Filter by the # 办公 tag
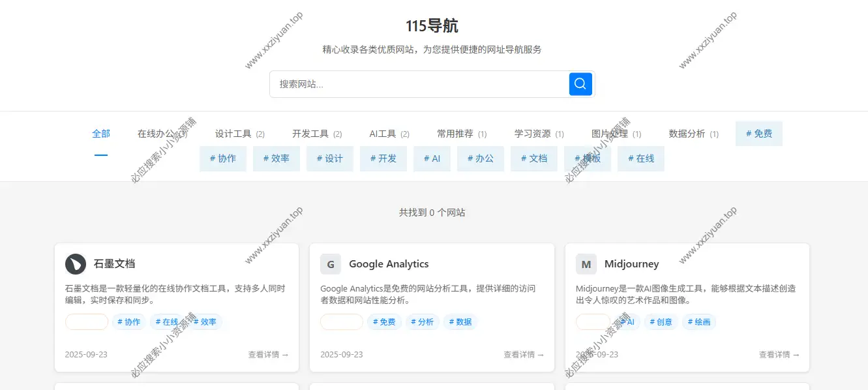 [480, 158]
